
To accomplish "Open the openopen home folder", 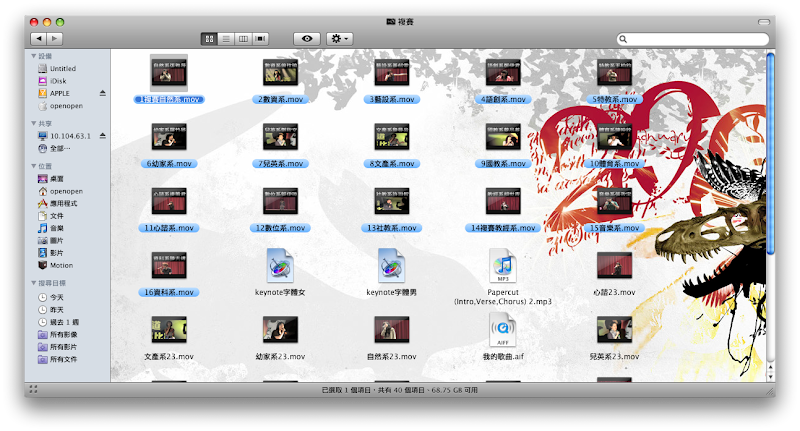I will pyautogui.click(x=67, y=191).
